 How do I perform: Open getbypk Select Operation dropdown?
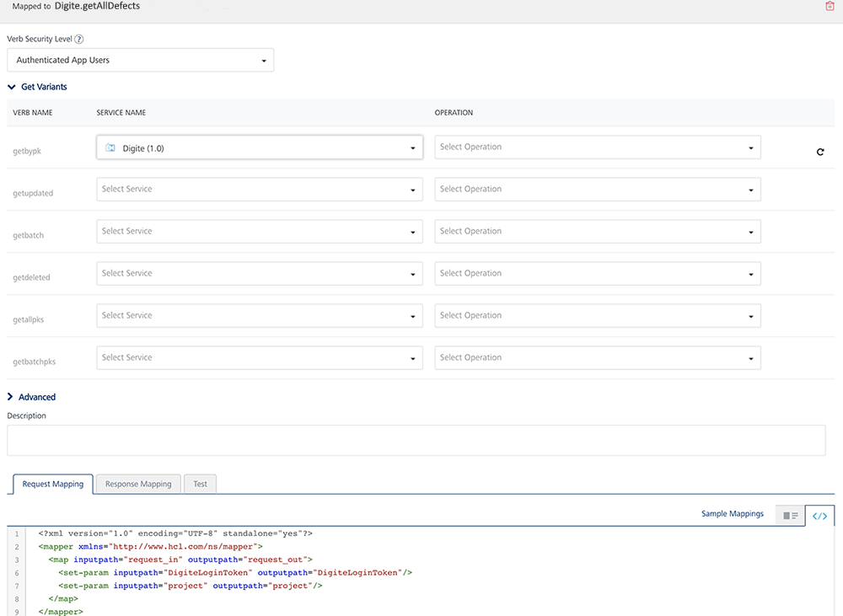tap(597, 147)
